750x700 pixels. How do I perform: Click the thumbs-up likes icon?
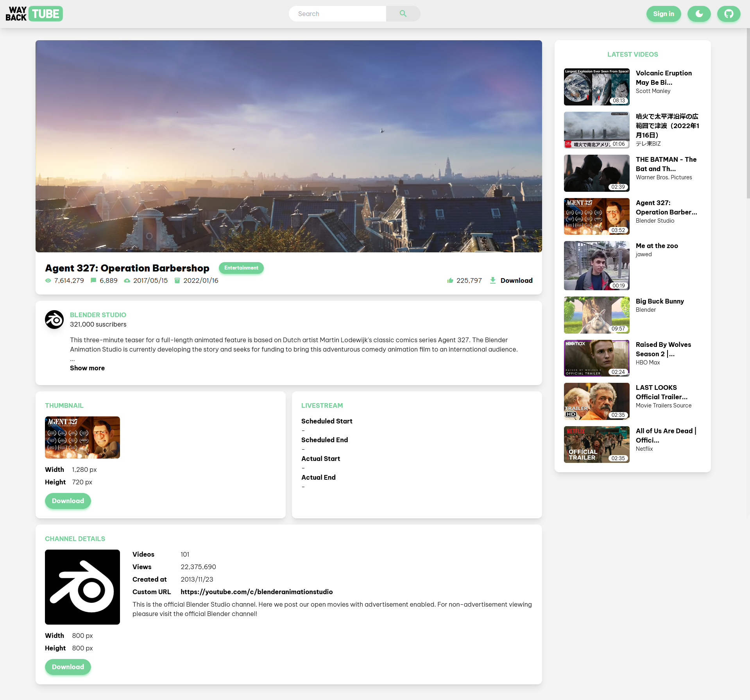coord(450,280)
